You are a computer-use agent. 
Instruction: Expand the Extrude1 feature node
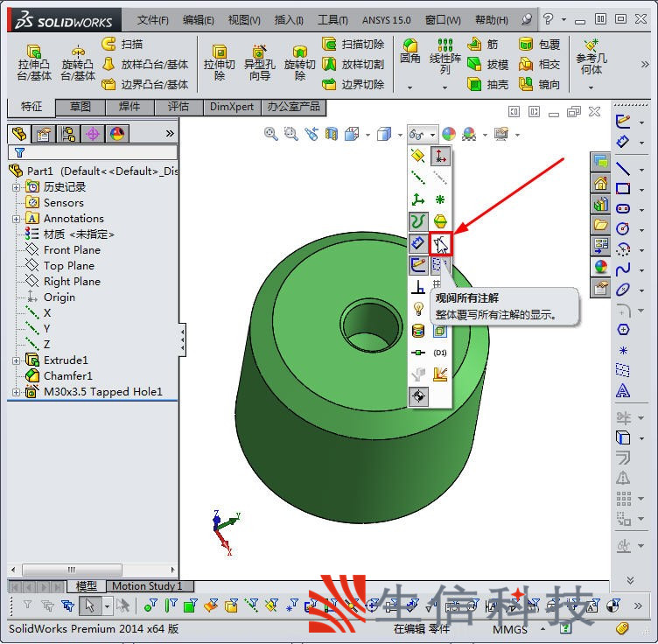click(16, 360)
